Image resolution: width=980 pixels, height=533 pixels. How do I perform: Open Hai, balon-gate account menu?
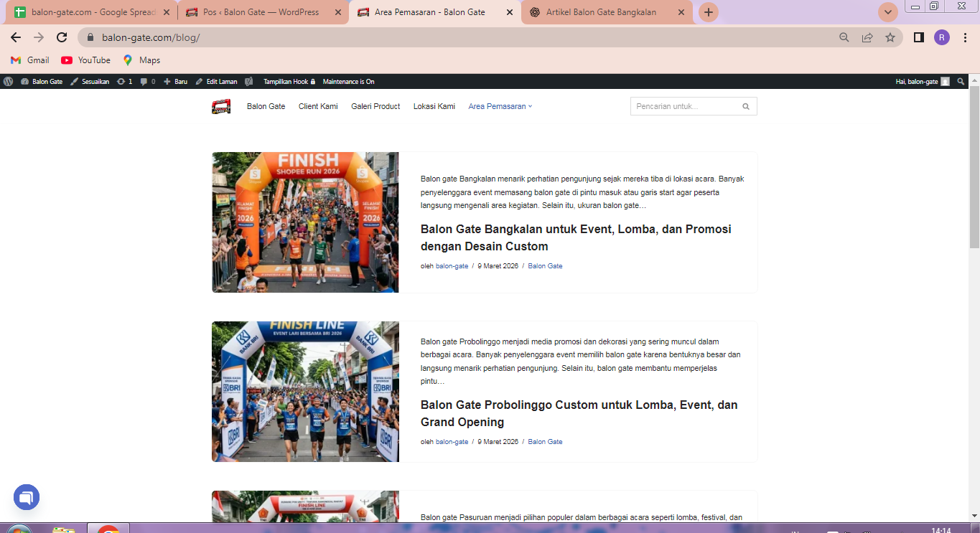pos(923,82)
